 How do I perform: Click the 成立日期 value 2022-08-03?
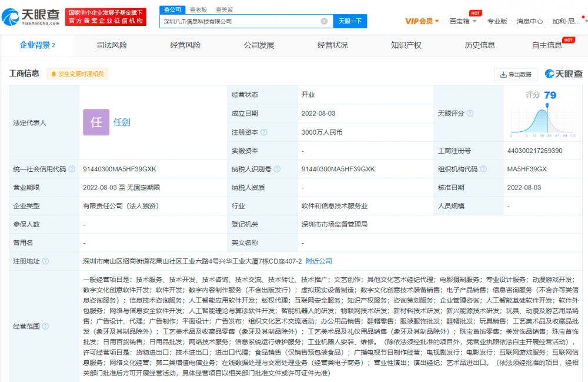pyautogui.click(x=318, y=114)
